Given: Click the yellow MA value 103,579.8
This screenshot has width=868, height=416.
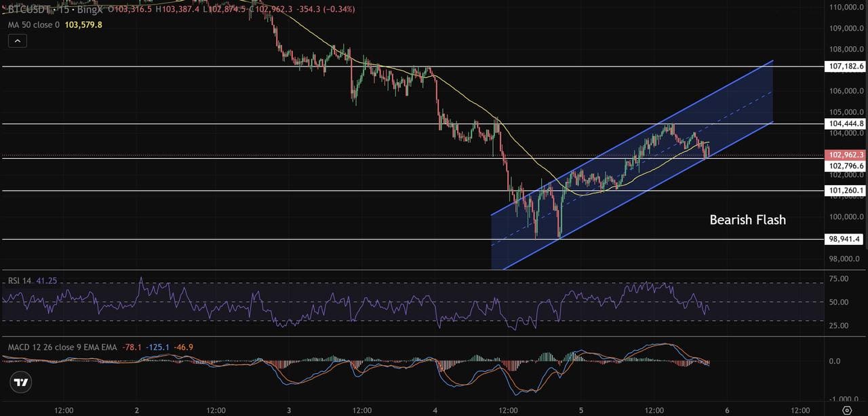Looking at the screenshot, I should point(83,24).
